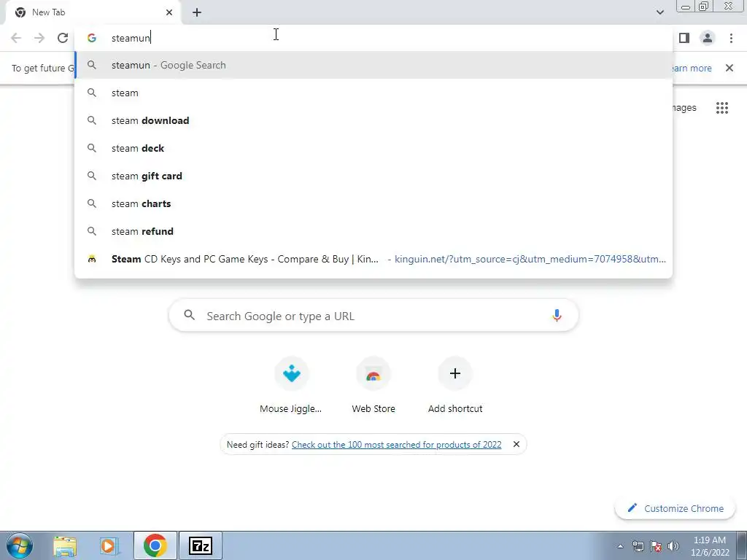Open the tab search chevron
This screenshot has height=560, width=747.
659,12
